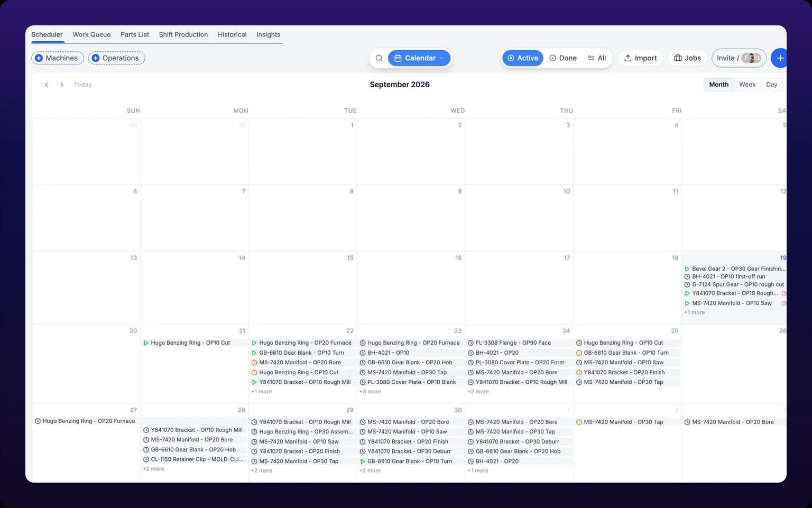This screenshot has height=508, width=812.
Task: Open the Insights tab
Action: (269, 34)
